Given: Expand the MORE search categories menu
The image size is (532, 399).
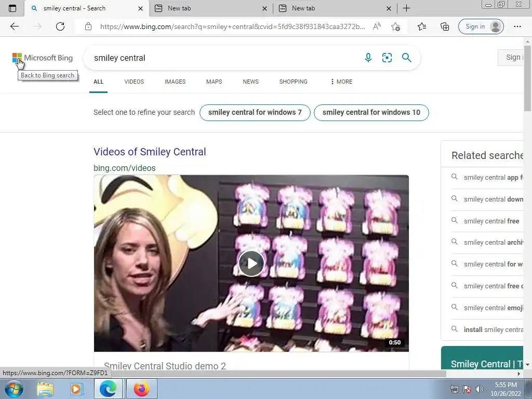Looking at the screenshot, I should (x=341, y=82).
